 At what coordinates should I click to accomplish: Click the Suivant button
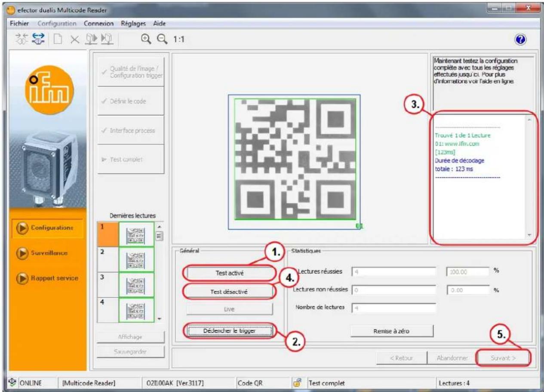[x=504, y=358]
